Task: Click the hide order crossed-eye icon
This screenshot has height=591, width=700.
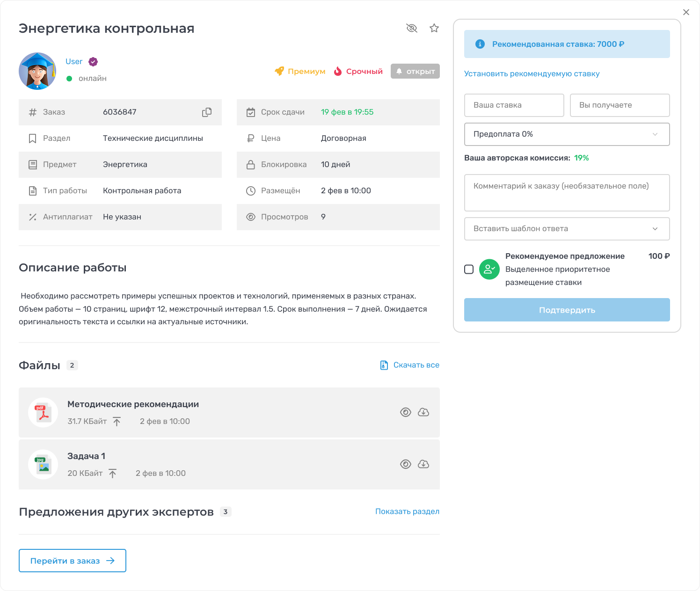Action: (x=412, y=29)
